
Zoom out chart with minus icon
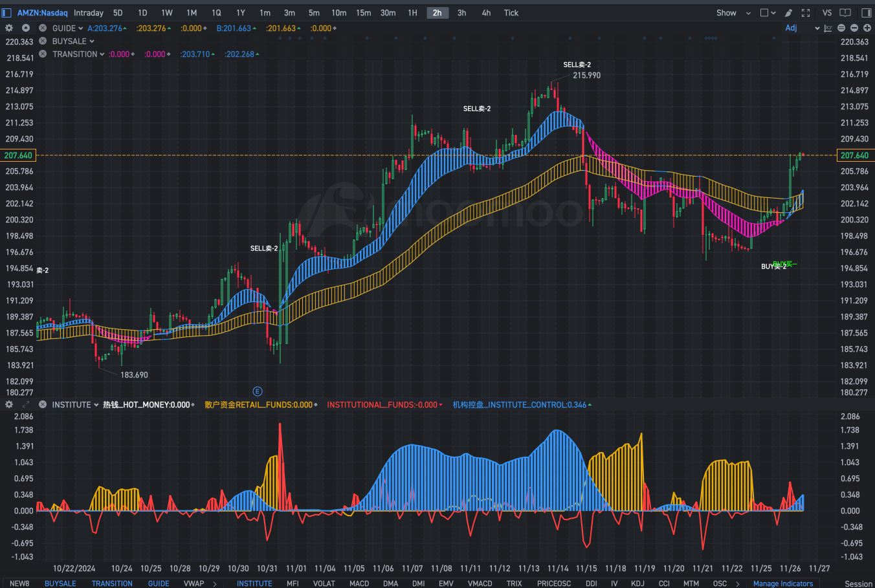click(854, 28)
